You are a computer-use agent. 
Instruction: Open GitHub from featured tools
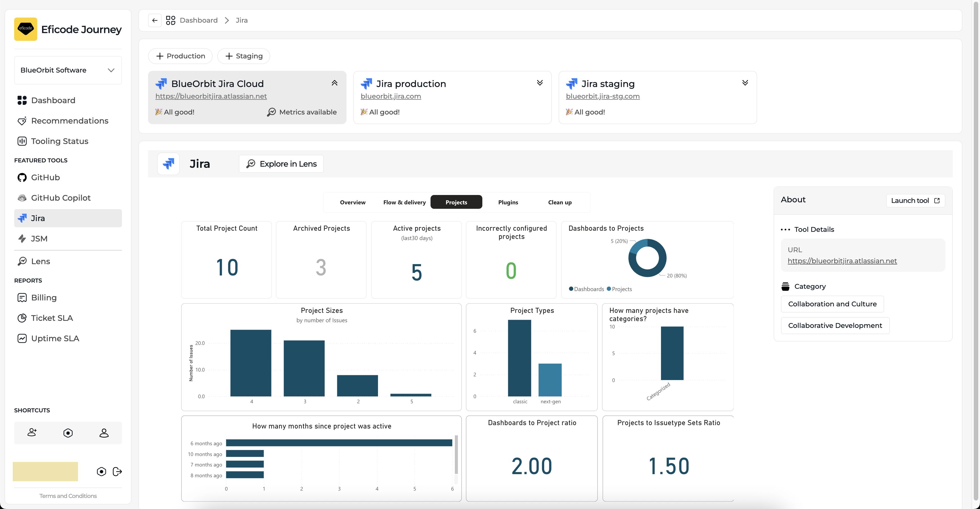click(x=45, y=177)
